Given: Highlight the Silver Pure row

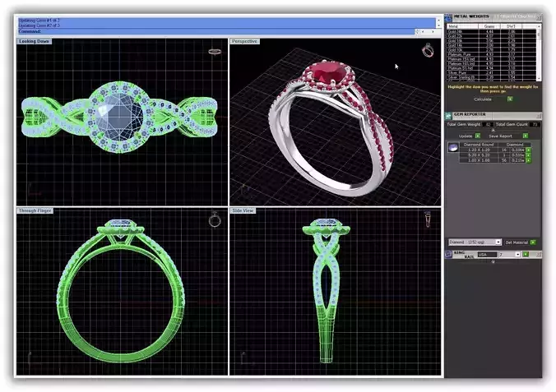Looking at the screenshot, I should [491, 72].
